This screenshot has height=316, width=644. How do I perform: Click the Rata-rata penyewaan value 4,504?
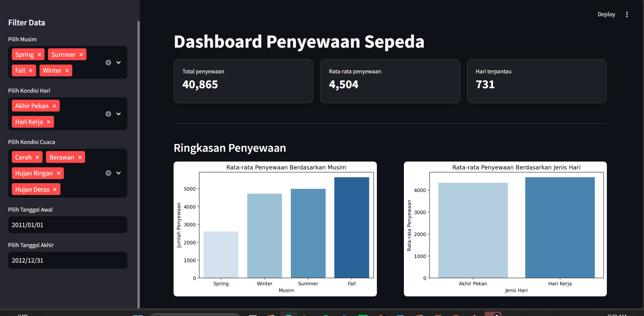coord(344,84)
